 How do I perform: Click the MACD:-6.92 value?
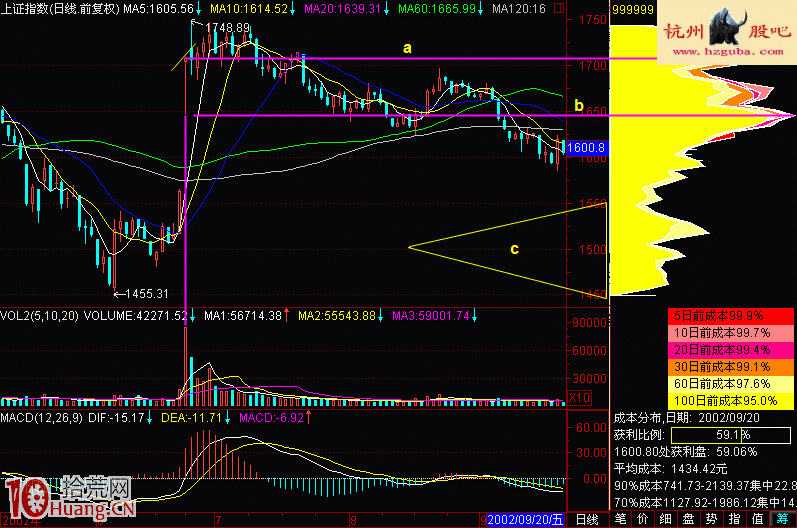(271, 418)
